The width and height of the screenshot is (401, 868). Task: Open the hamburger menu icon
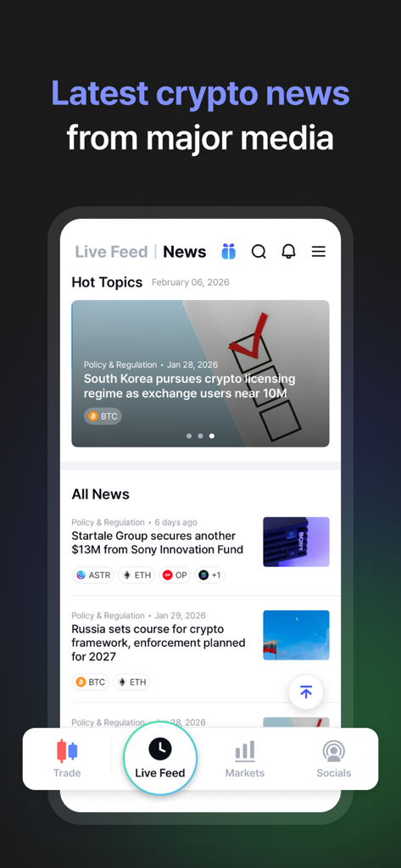click(319, 251)
